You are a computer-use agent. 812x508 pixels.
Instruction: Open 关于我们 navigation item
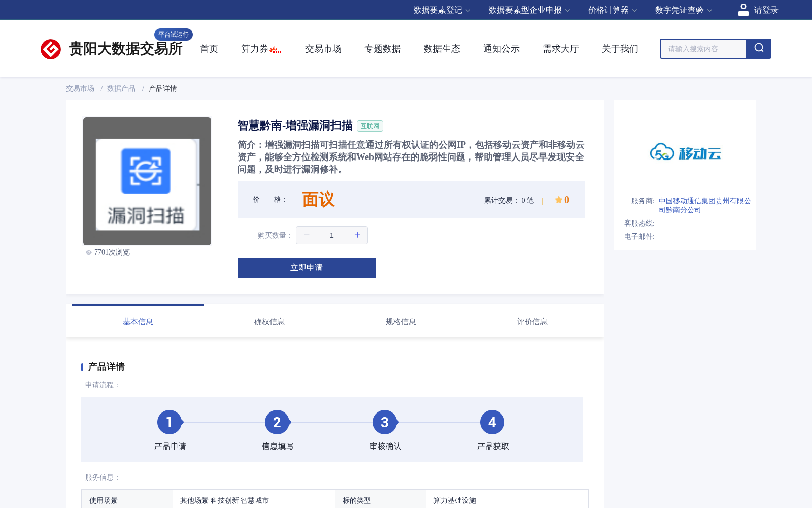click(x=620, y=49)
